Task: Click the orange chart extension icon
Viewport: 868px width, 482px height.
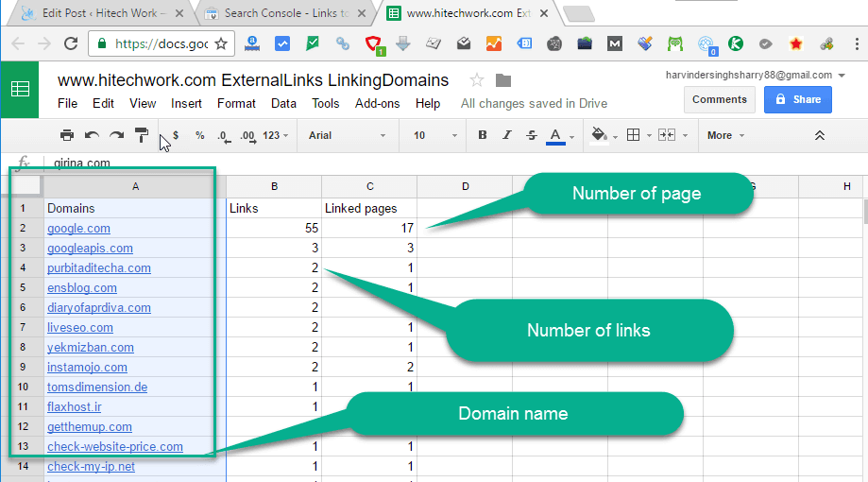Action: [x=493, y=43]
